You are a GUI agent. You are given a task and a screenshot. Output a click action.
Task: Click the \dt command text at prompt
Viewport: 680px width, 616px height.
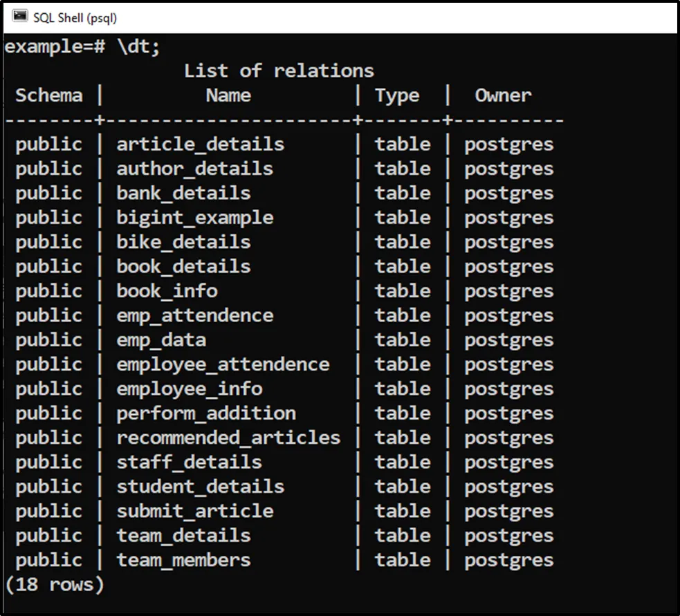pos(133,46)
